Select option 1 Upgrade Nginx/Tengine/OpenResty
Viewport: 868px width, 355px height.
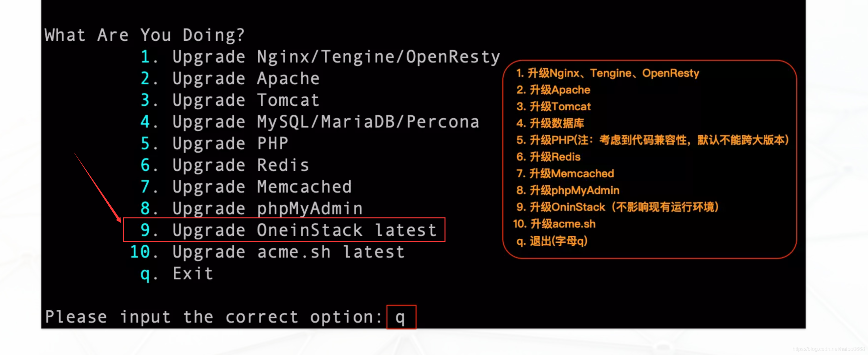pyautogui.click(x=327, y=56)
